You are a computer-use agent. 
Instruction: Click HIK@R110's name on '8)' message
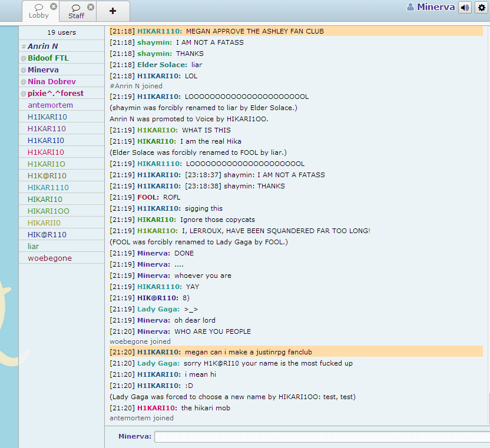158,298
